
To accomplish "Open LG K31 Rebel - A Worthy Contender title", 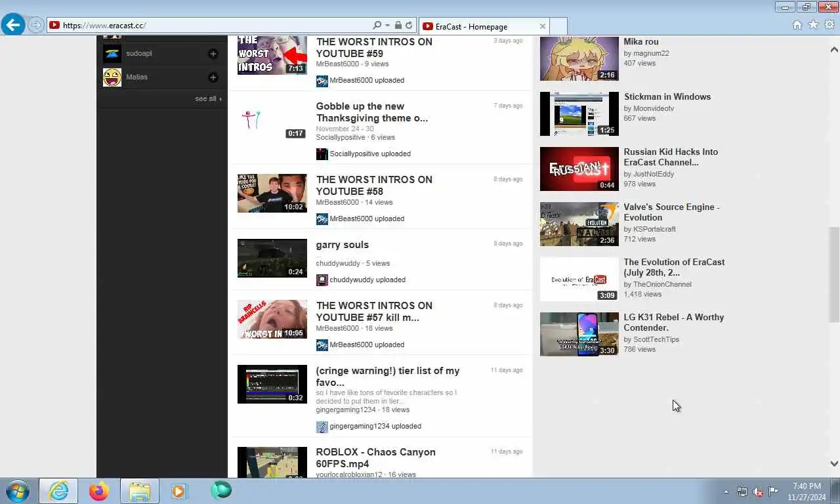I will point(673,322).
